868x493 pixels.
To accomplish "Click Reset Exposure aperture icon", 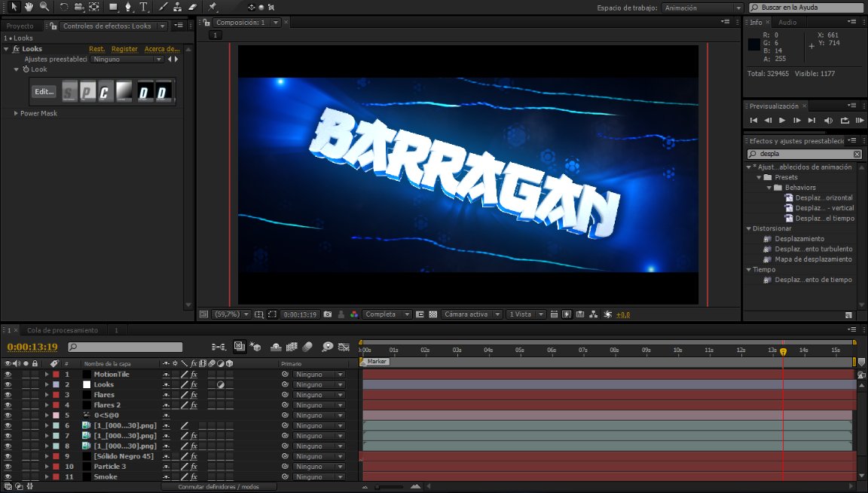I will 608,314.
